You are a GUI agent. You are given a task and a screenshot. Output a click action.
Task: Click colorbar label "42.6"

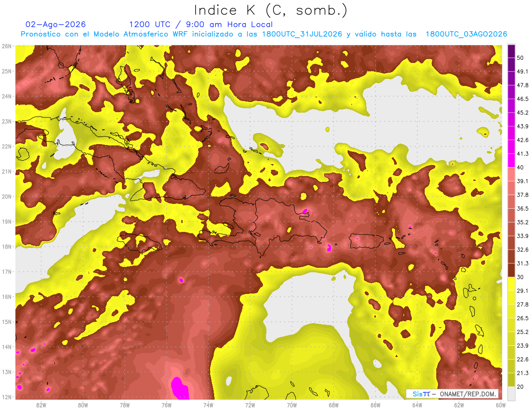[x=522, y=140]
